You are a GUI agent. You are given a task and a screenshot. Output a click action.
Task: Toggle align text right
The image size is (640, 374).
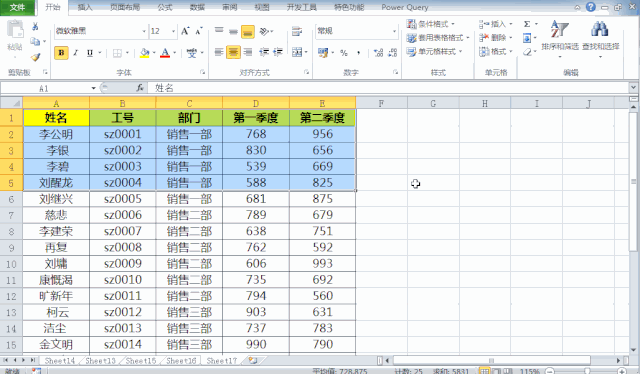click(248, 52)
